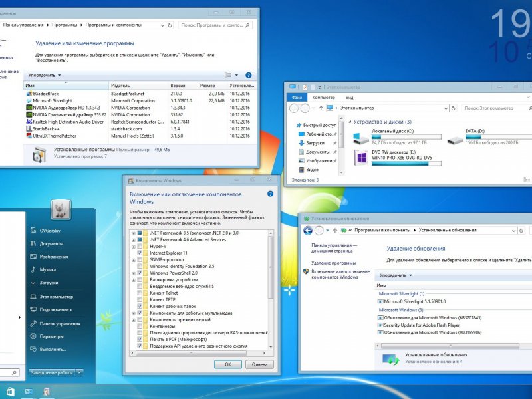The width and height of the screenshot is (532, 399).
Task: Click Отмена in Компоненты Windows dialog
Action: coord(259,364)
